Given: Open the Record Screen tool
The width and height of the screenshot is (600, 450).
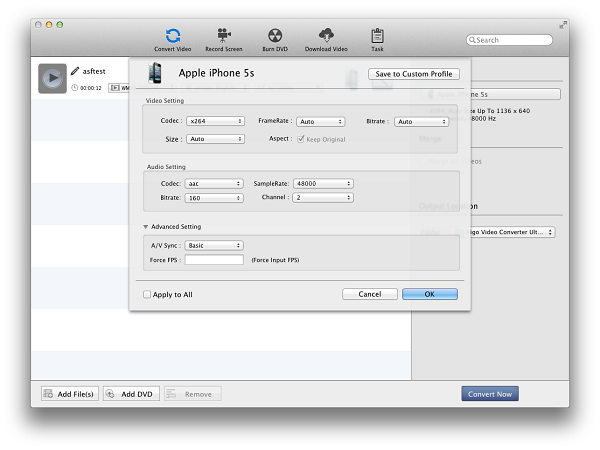Looking at the screenshot, I should tap(223, 40).
